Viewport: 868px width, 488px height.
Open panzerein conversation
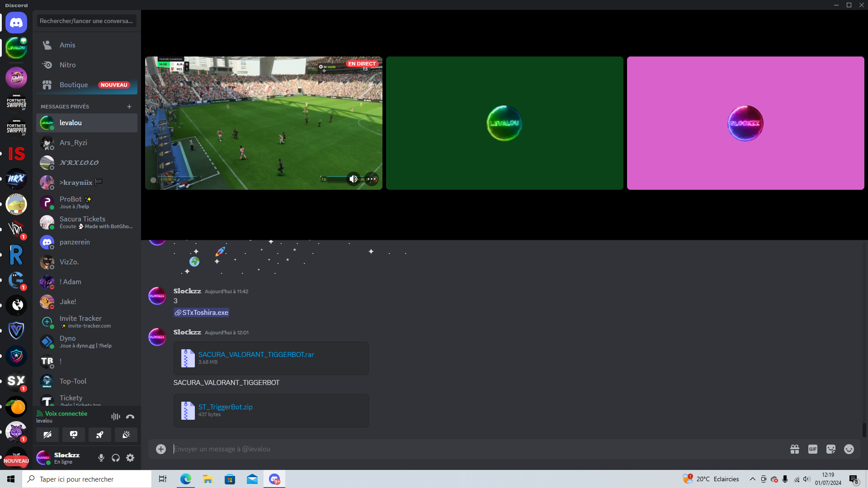click(x=87, y=242)
